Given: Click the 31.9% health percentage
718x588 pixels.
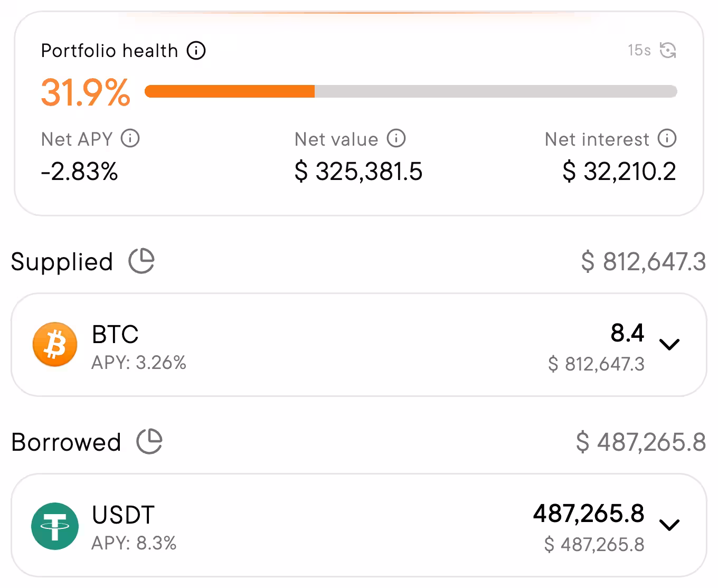Looking at the screenshot, I should click(x=85, y=91).
